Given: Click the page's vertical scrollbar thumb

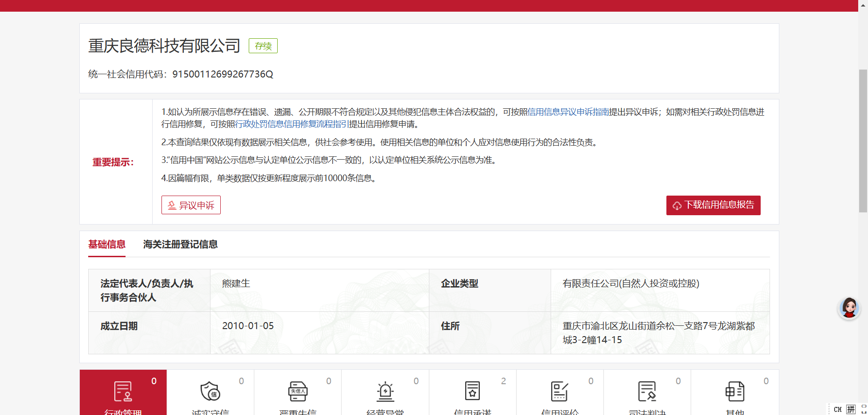Looking at the screenshot, I should (863, 140).
